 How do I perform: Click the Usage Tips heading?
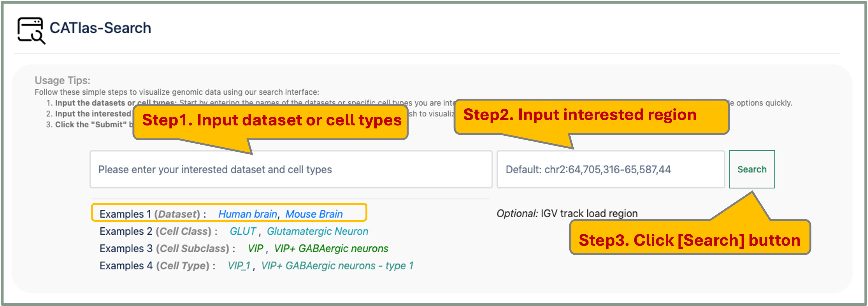(x=63, y=81)
